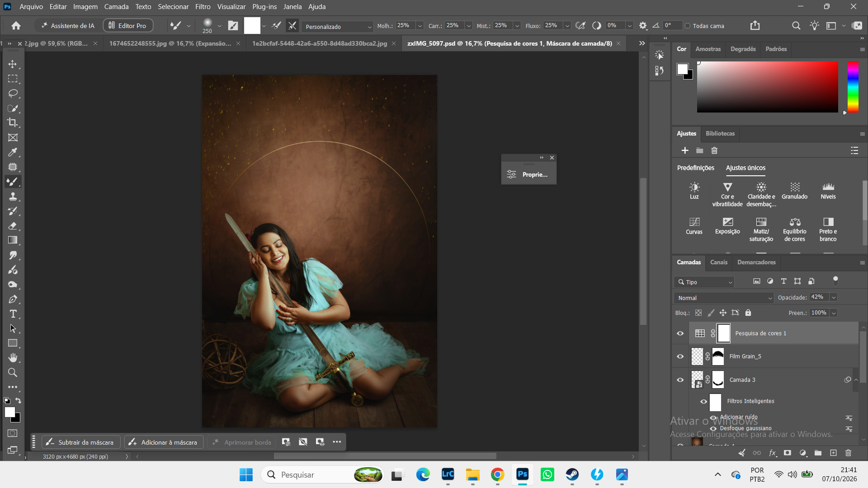Add Níveis adjustment layer
868x488 pixels.
click(828, 191)
